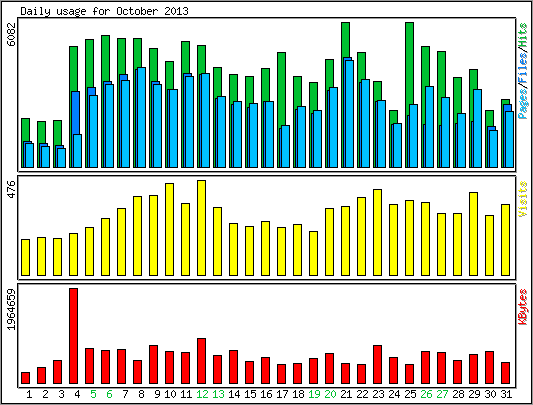Click the 'Daily usage for October 2013' title
The height and width of the screenshot is (405, 533).
[104, 11]
